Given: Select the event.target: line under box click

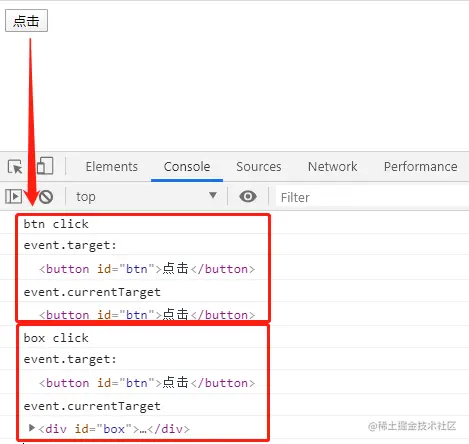Looking at the screenshot, I should coord(70,360).
